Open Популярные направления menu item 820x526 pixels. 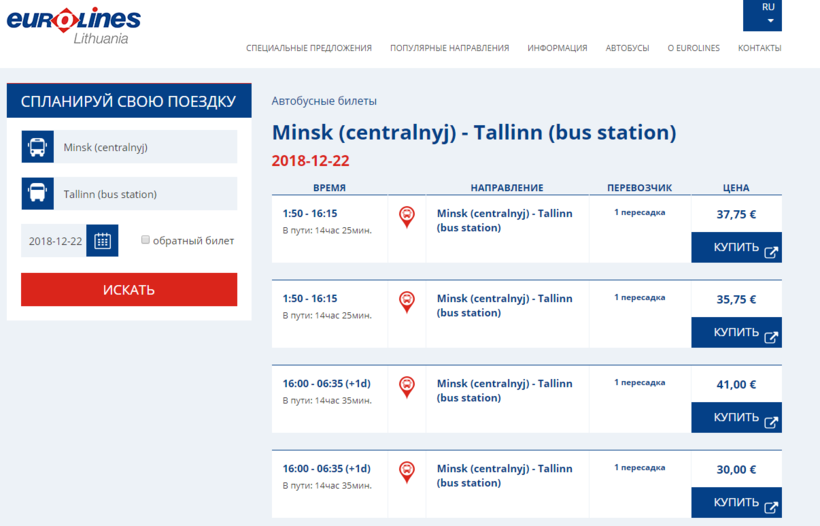point(449,48)
